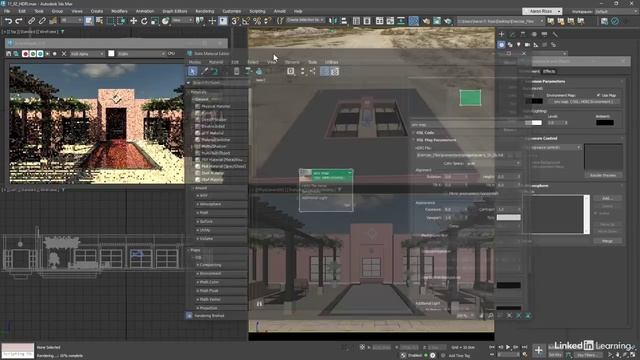Open the Material Editor from main toolbar
640x360 pixels.
click(x=413, y=21)
